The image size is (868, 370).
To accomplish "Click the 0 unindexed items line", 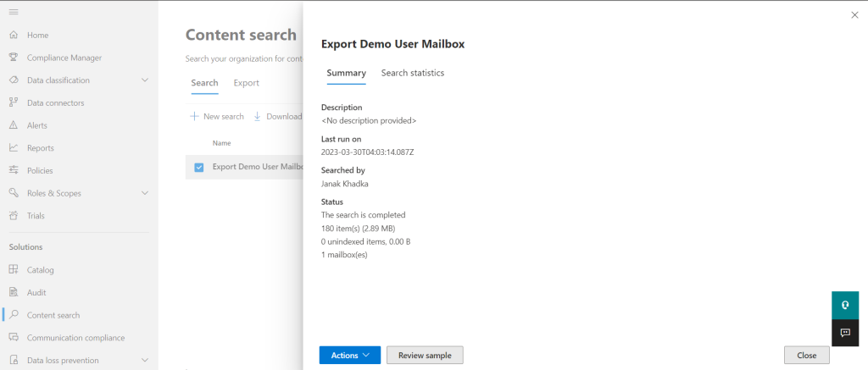I will click(365, 241).
